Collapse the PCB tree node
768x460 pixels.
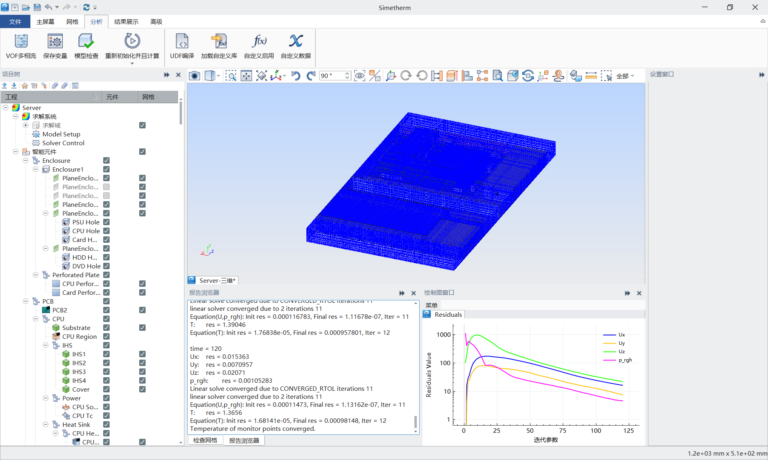click(25, 301)
